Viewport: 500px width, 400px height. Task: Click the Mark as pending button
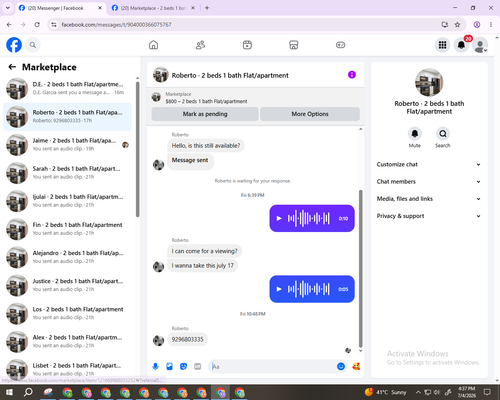[x=205, y=114]
